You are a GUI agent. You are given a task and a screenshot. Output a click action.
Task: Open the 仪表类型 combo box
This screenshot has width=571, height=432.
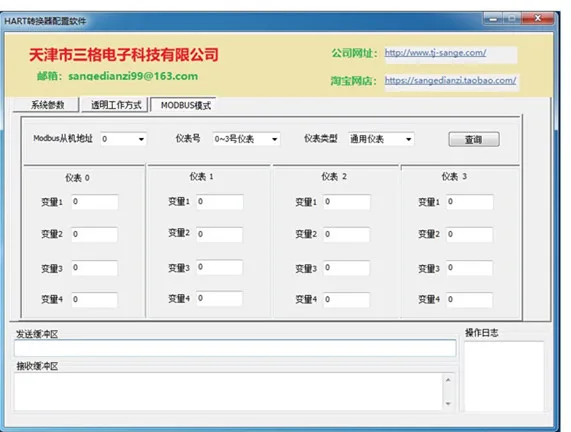pos(381,139)
